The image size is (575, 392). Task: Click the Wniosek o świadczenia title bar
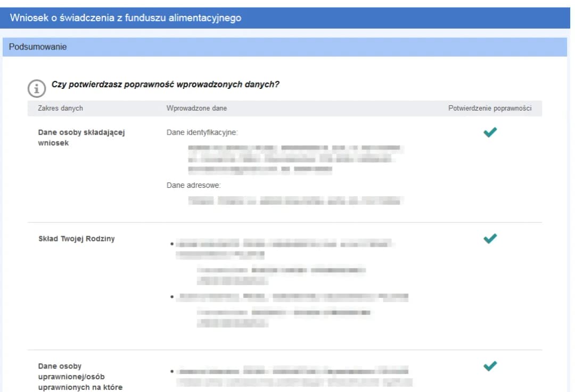point(126,18)
